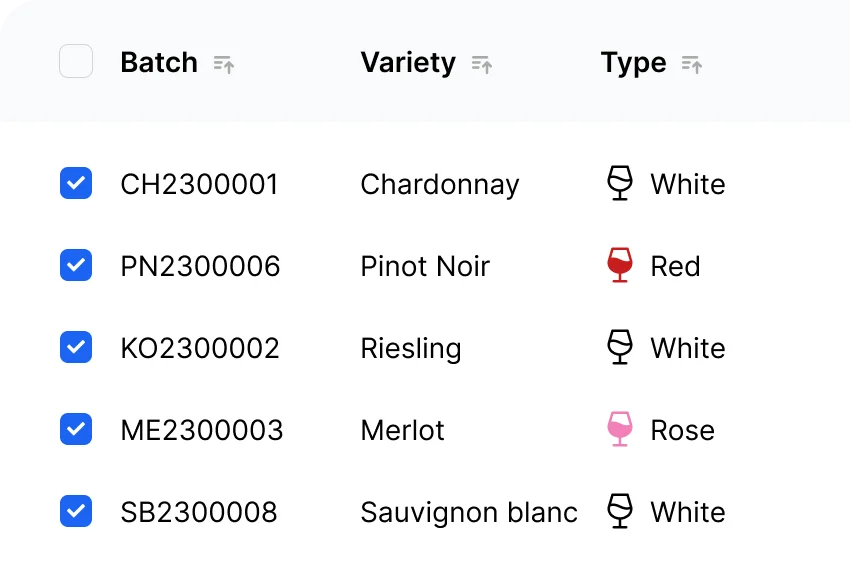
Task: Click the Batch column header label
Action: [159, 62]
